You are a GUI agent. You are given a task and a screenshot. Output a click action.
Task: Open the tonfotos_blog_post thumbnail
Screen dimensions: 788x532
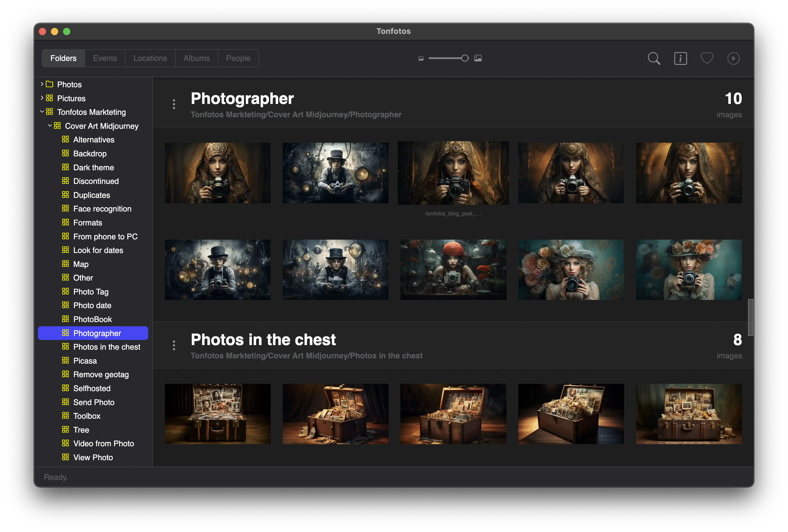pos(453,173)
